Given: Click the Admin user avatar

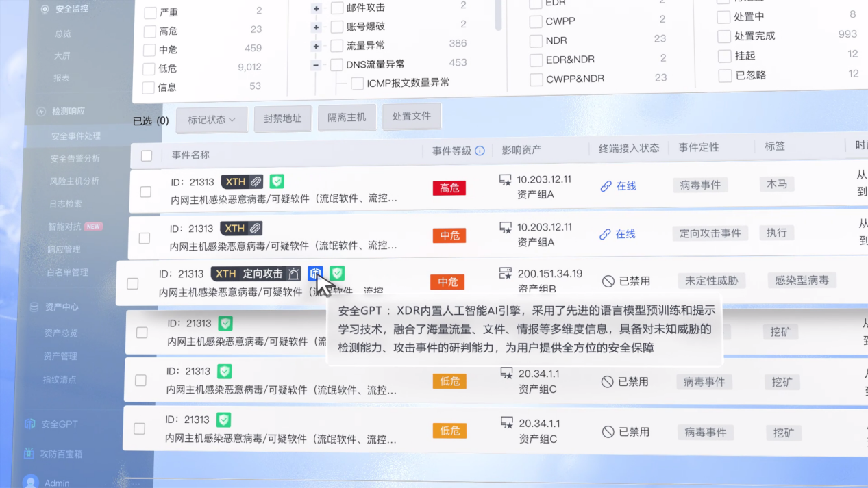Looking at the screenshot, I should click(x=30, y=481).
